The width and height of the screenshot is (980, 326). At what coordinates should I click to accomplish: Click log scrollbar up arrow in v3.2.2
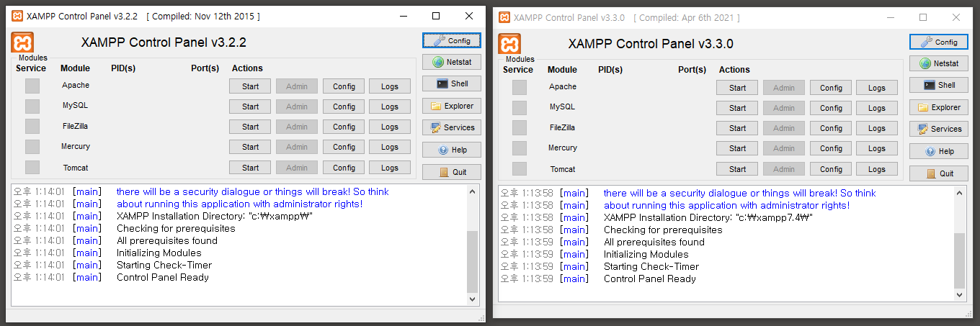tap(473, 192)
